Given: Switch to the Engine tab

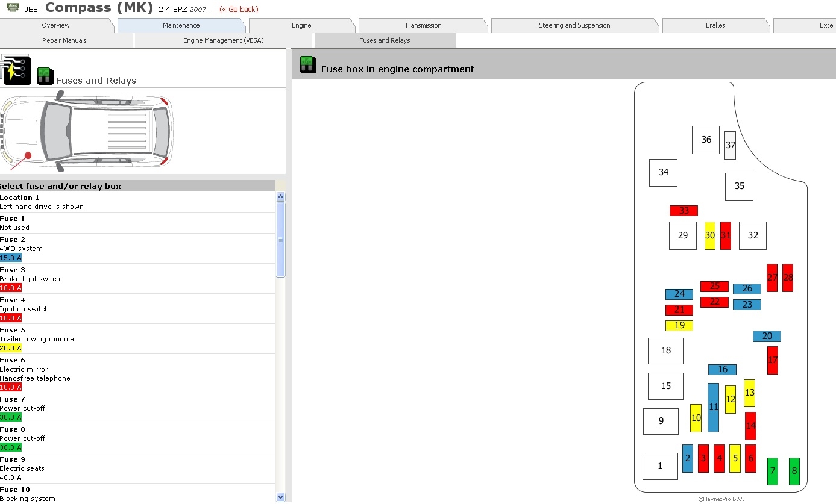Looking at the screenshot, I should 301,25.
